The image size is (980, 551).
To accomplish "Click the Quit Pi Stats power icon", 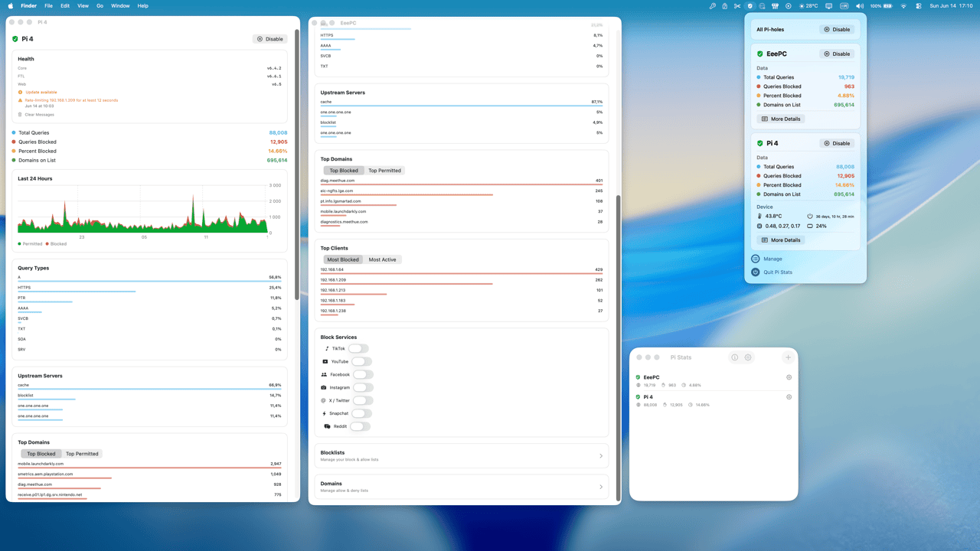I will [x=755, y=272].
